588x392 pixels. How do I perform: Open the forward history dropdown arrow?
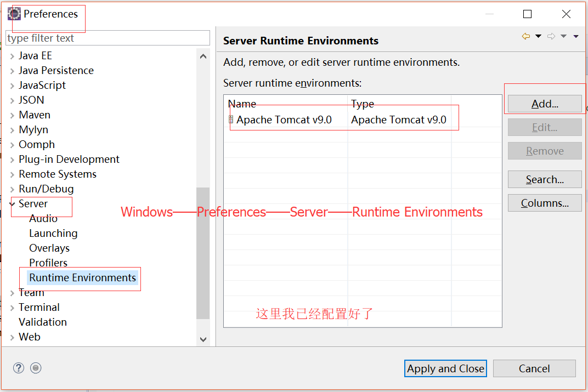click(x=564, y=36)
